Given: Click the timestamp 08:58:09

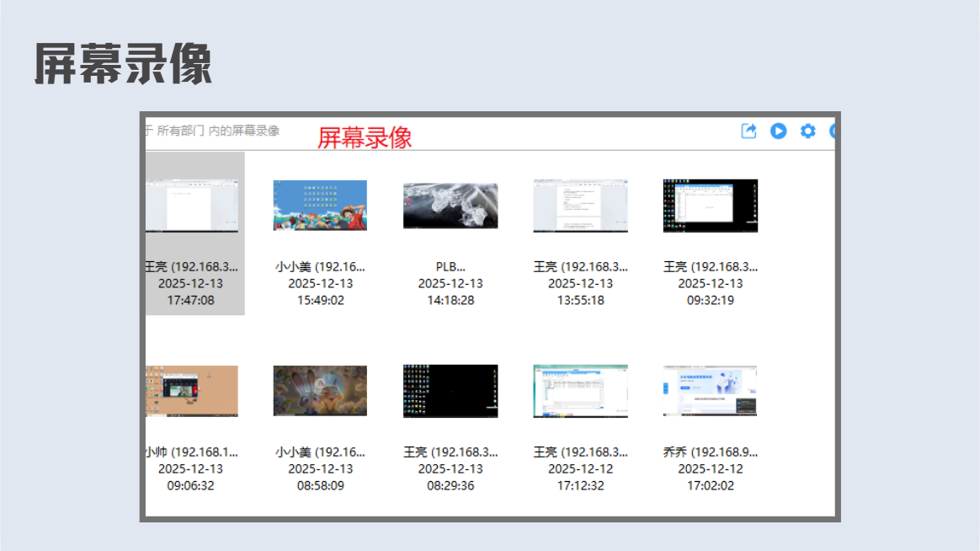Looking at the screenshot, I should [320, 485].
